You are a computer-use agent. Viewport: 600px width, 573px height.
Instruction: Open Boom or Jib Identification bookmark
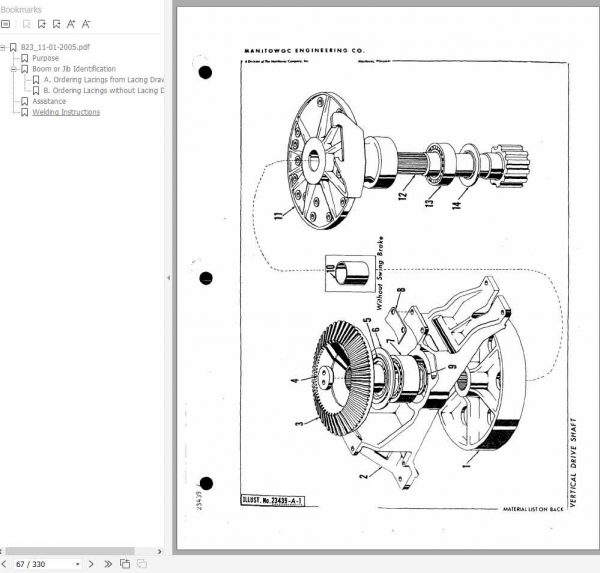(x=74, y=69)
